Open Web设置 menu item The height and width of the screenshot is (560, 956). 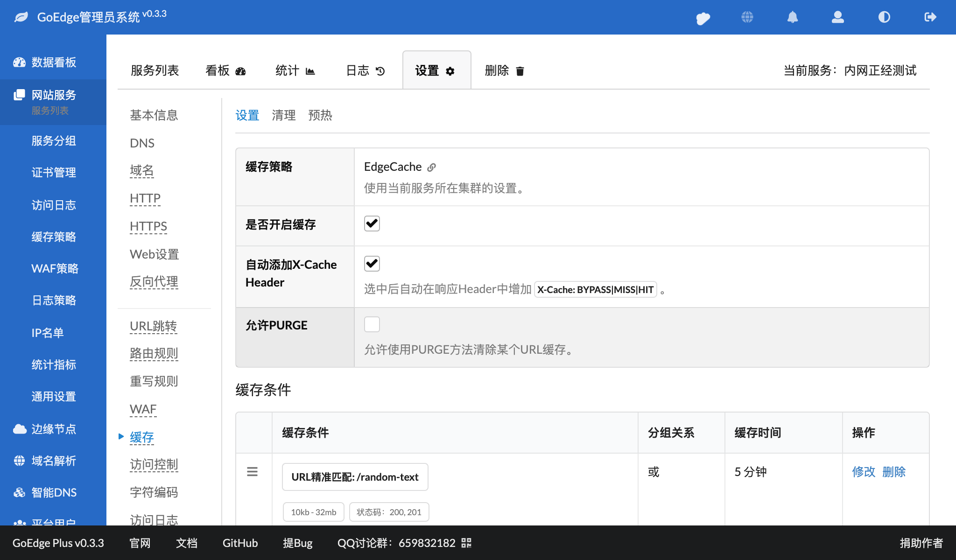tap(155, 254)
